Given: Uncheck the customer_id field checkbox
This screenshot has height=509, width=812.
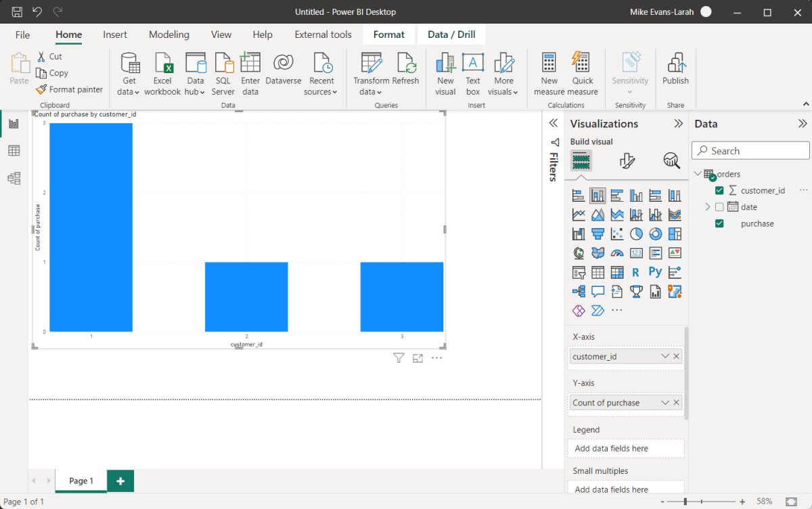Looking at the screenshot, I should (719, 191).
